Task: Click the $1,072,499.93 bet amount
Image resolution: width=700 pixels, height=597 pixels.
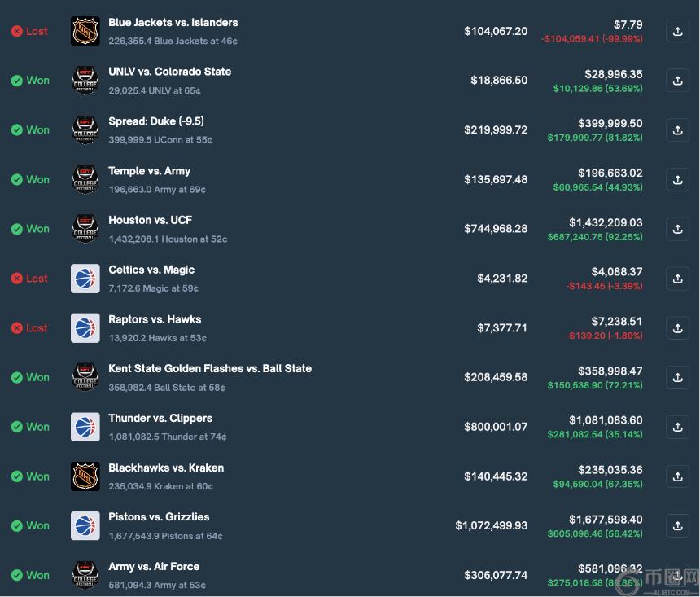Action: [491, 526]
